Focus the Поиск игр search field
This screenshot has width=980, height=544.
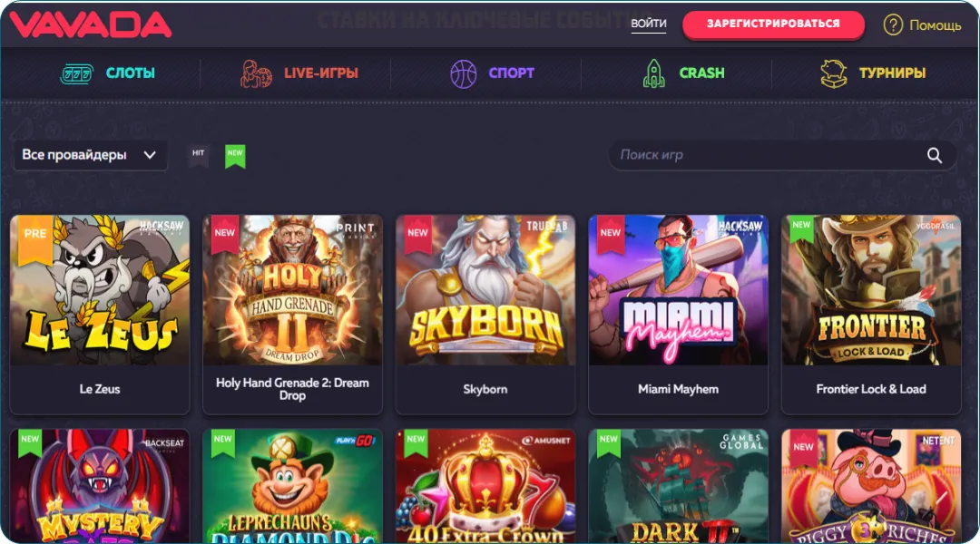click(782, 155)
